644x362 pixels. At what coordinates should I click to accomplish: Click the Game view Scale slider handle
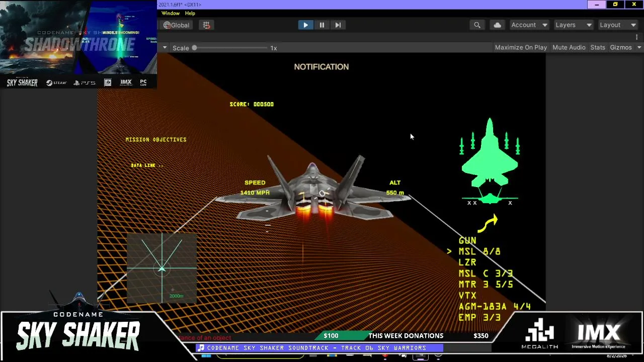[x=194, y=48]
